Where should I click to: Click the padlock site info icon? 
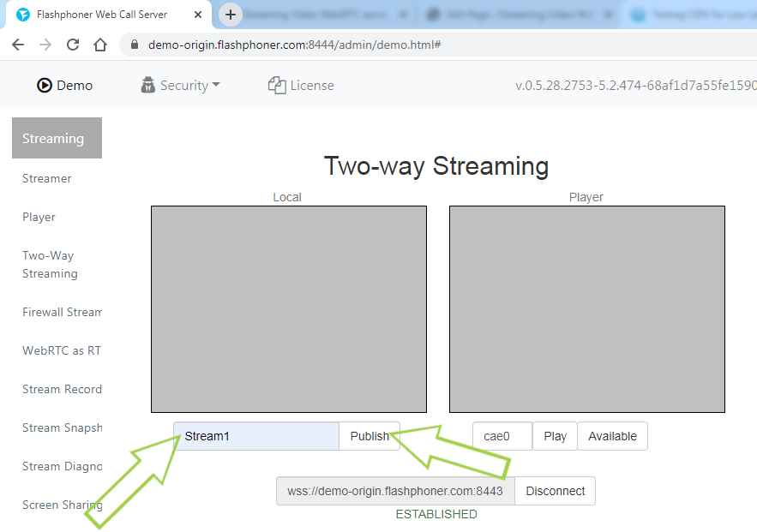(x=135, y=45)
